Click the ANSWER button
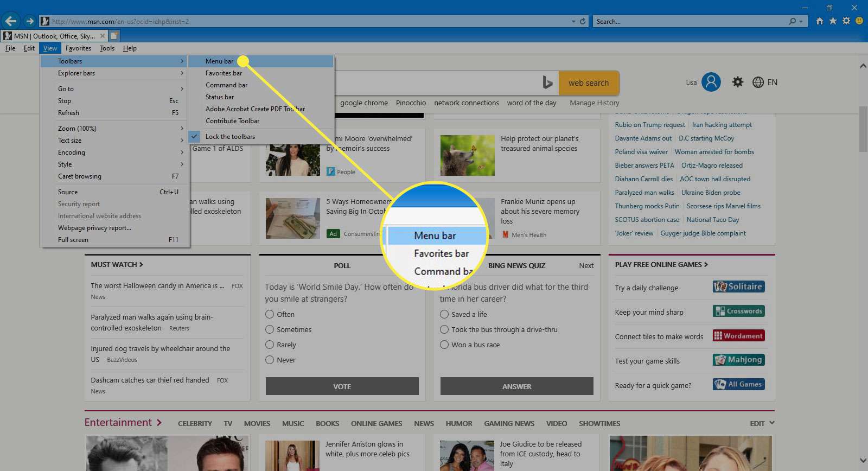868x471 pixels. [x=517, y=386]
